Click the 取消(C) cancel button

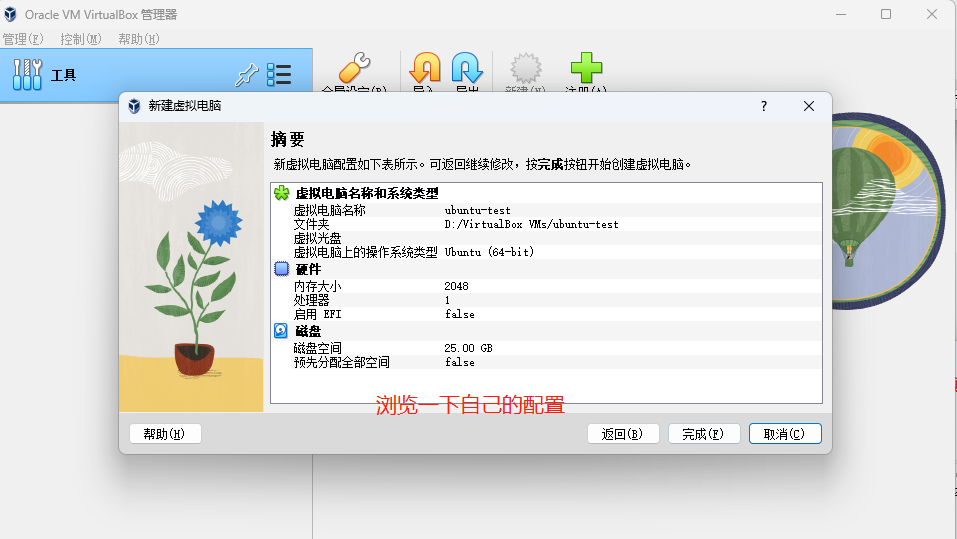pyautogui.click(x=785, y=434)
